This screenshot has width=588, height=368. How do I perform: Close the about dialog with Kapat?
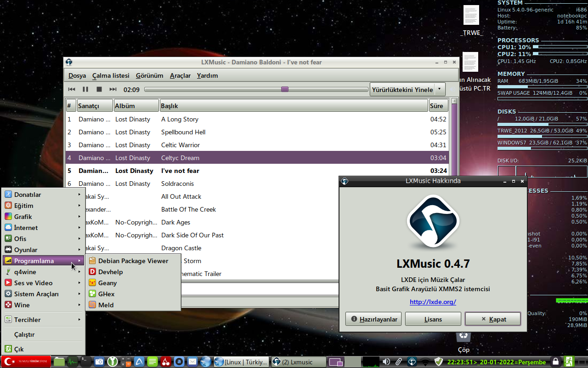click(493, 319)
